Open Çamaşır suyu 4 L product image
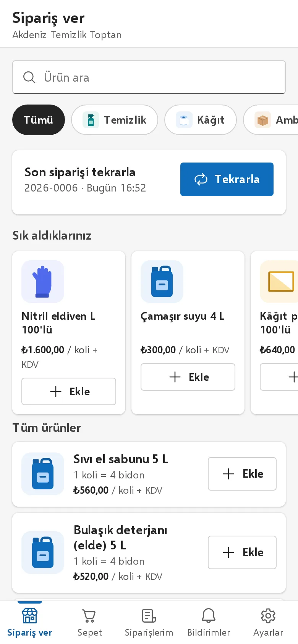 (x=162, y=282)
